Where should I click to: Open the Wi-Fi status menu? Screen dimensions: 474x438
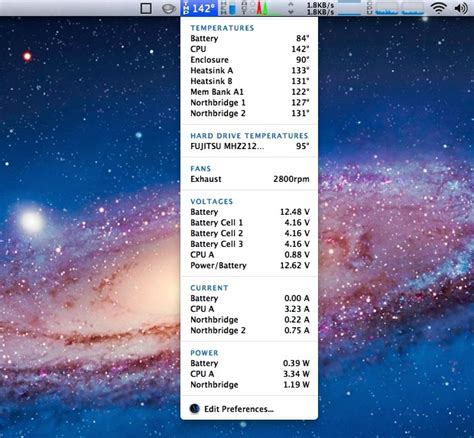439,8
